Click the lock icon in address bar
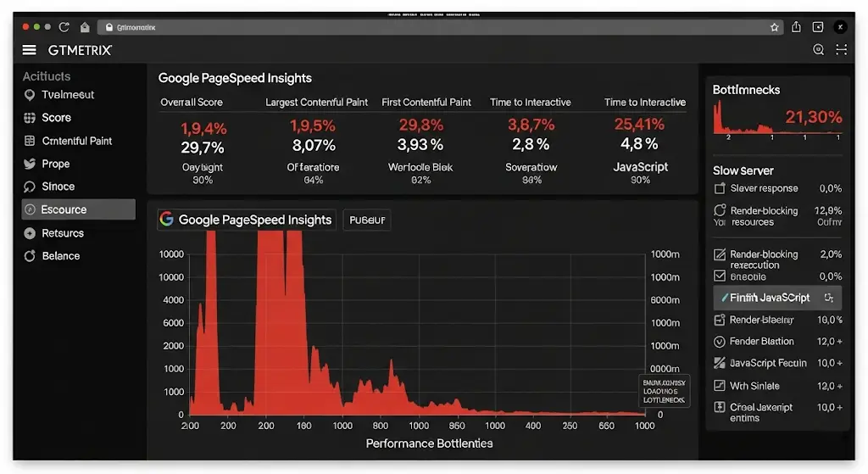This screenshot has width=868, height=474. pyautogui.click(x=109, y=27)
